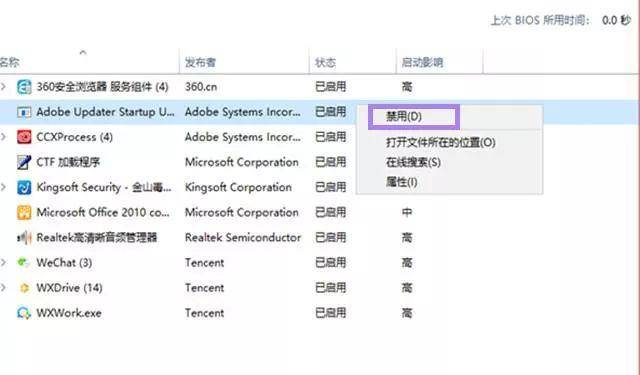Click the red CCXProcess icon
Viewport: 640px width, 375px height.
(24, 137)
